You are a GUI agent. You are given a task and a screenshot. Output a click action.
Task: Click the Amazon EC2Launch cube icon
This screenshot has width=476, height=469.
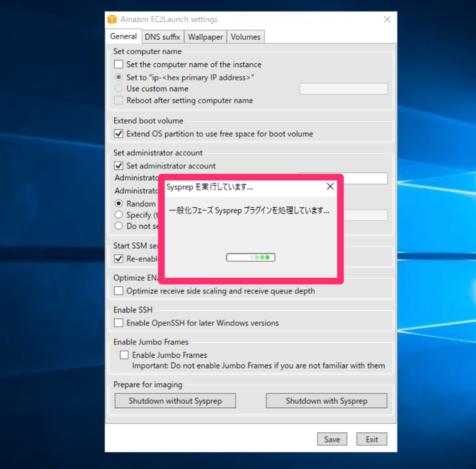[111, 19]
